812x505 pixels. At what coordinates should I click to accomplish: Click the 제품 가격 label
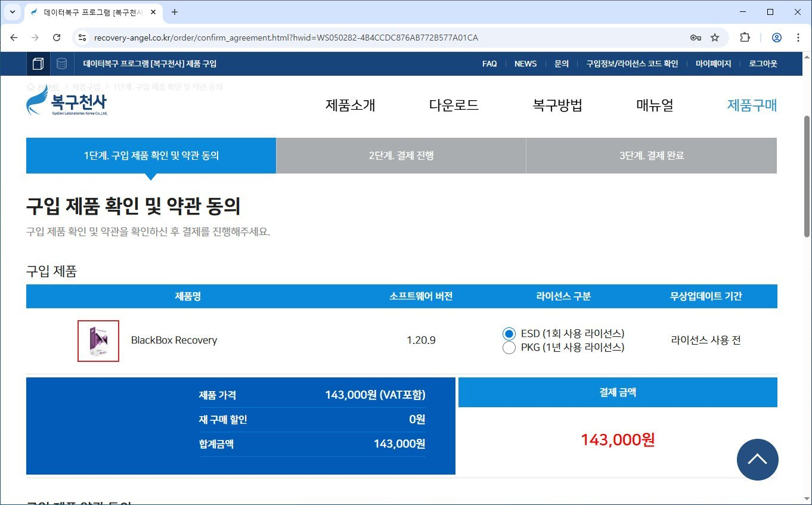point(218,395)
